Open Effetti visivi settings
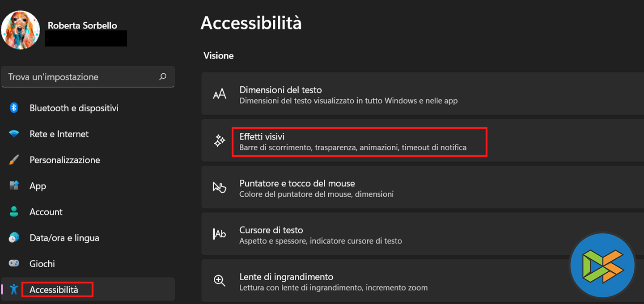The height and width of the screenshot is (304, 644). click(352, 142)
